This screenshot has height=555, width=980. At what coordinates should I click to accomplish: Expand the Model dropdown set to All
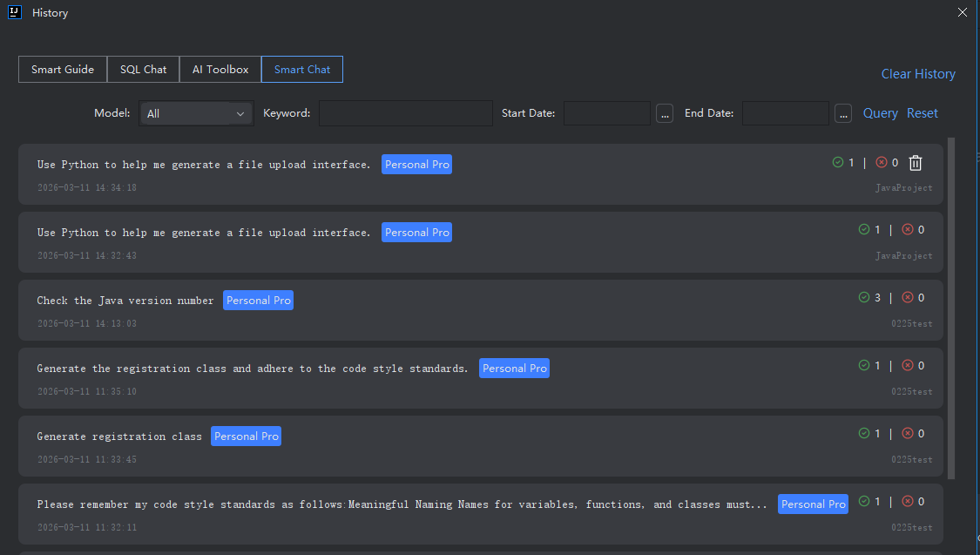pyautogui.click(x=196, y=113)
